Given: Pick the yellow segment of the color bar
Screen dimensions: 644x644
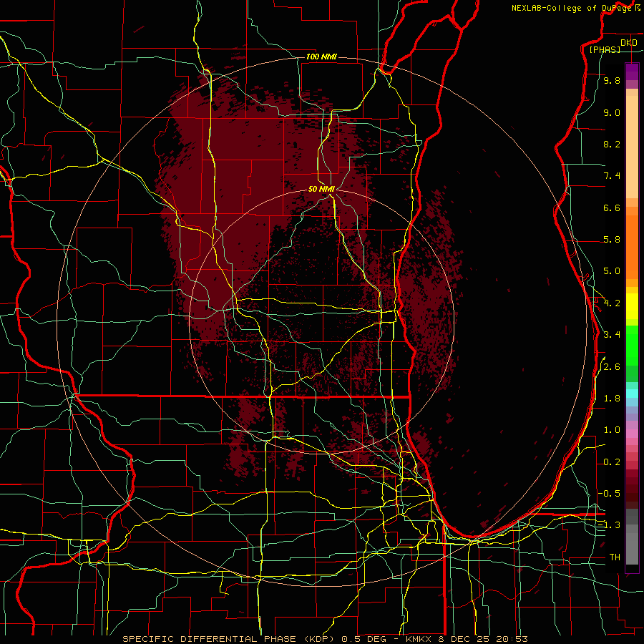Looking at the screenshot, I should click(x=632, y=306).
